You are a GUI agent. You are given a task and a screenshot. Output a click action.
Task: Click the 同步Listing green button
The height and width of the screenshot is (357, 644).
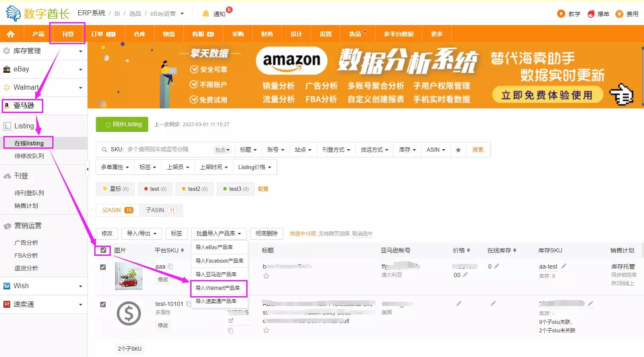click(122, 125)
